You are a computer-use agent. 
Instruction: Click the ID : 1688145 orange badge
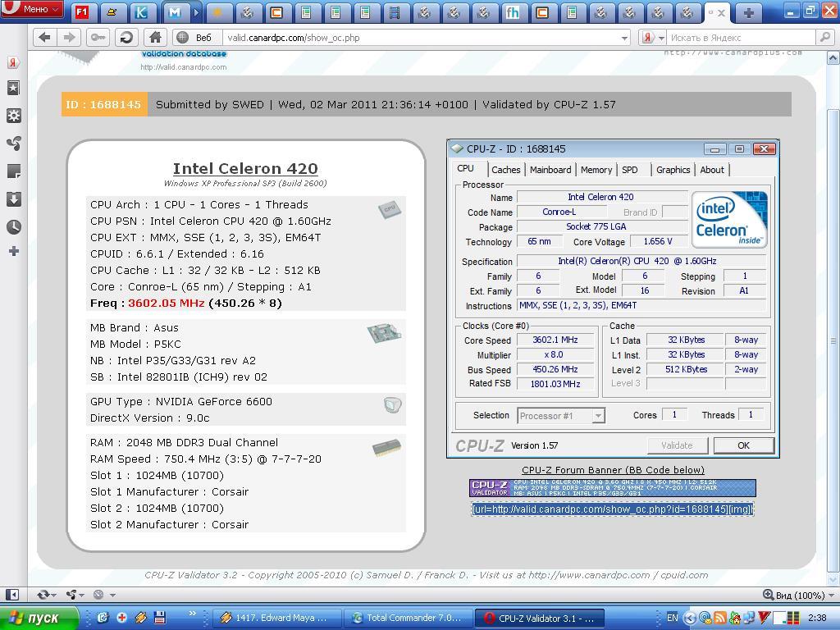104,104
